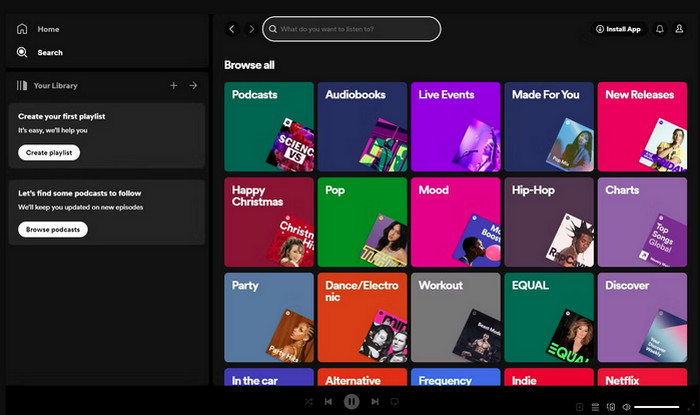Click the Install App button
Image resolution: width=700 pixels, height=415 pixels.
[x=618, y=29]
